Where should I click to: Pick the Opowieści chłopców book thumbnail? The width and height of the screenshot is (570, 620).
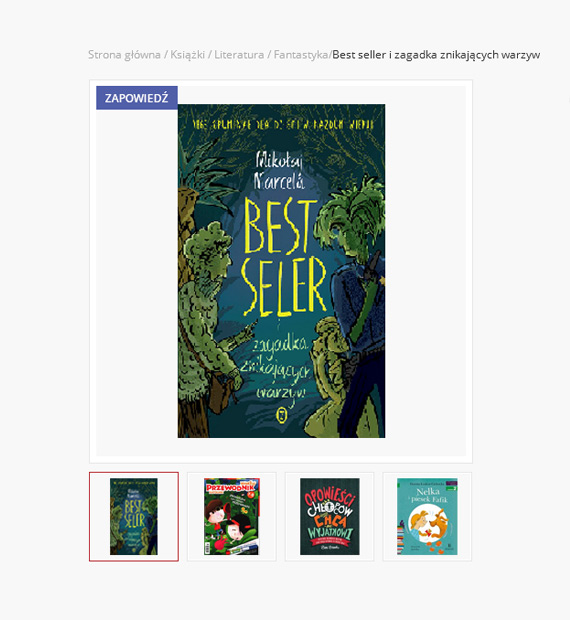pos(330,516)
